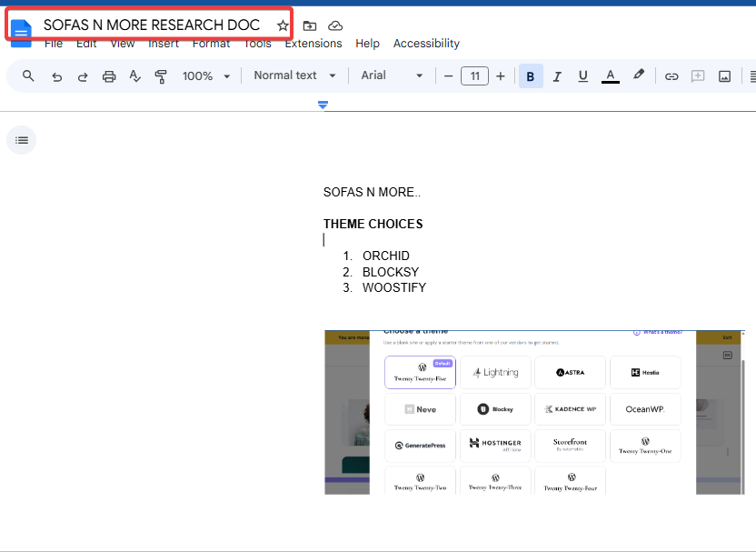Insert an image from the toolbar
This screenshot has width=756, height=552.
tap(725, 76)
